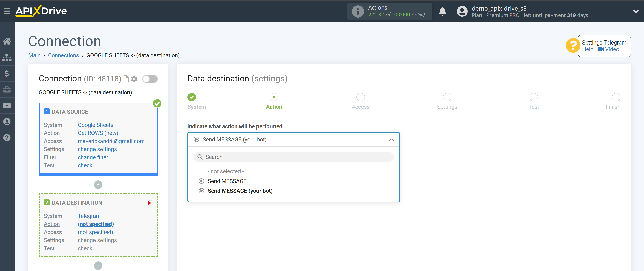Click the Telegram system link
This screenshot has height=271, width=644.
(x=89, y=216)
